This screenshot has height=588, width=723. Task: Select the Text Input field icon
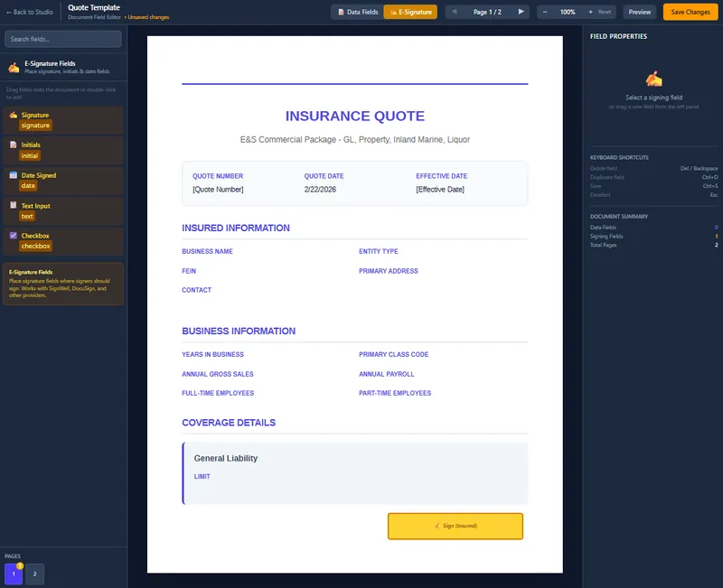click(14, 206)
